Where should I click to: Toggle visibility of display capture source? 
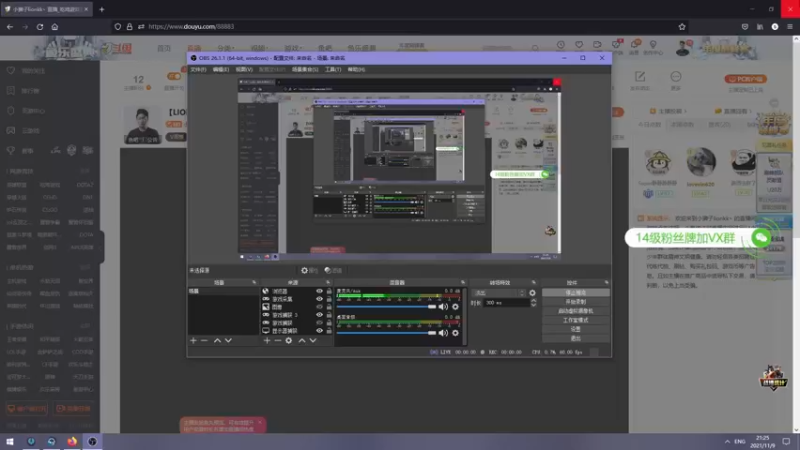[319, 331]
